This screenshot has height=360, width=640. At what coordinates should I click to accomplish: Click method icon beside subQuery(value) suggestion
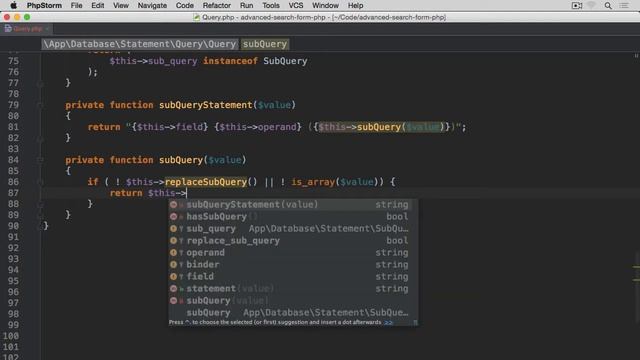point(173,301)
